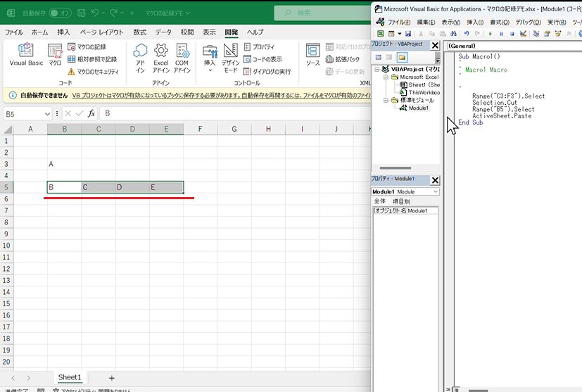Image resolution: width=582 pixels, height=392 pixels.
Task: Open the (General) object combo box
Action: (514, 46)
